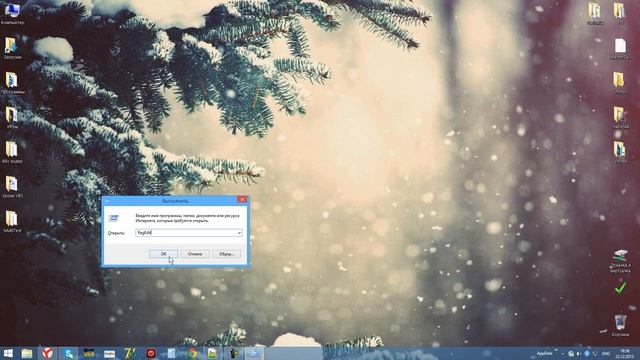Select the white document file on desktop

[620, 49]
